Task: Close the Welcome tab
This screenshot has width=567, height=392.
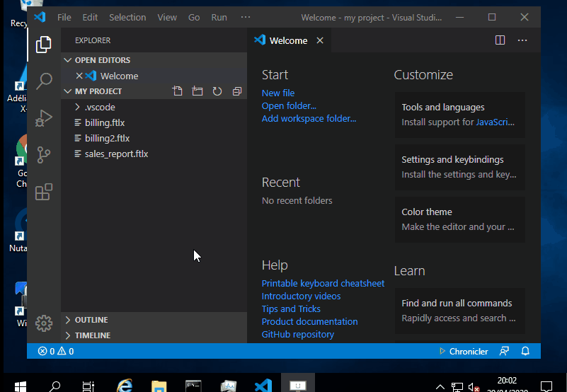Action: tap(320, 40)
